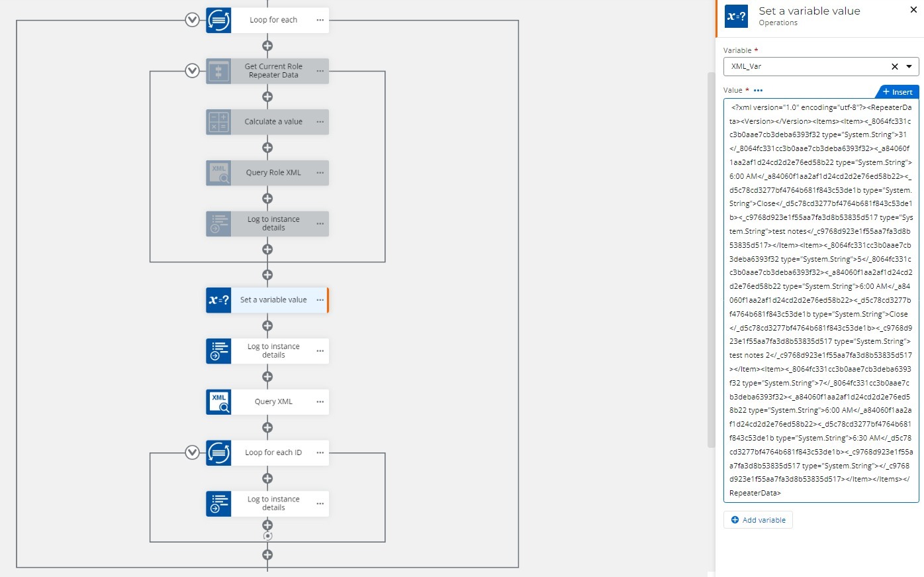This screenshot has width=924, height=577.
Task: Click the Get Current Role Repeater Data icon
Action: [218, 71]
